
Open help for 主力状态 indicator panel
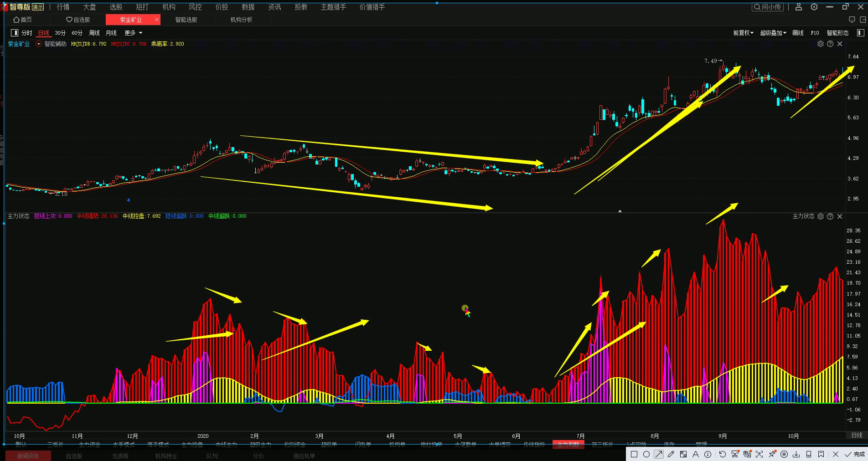tap(830, 216)
